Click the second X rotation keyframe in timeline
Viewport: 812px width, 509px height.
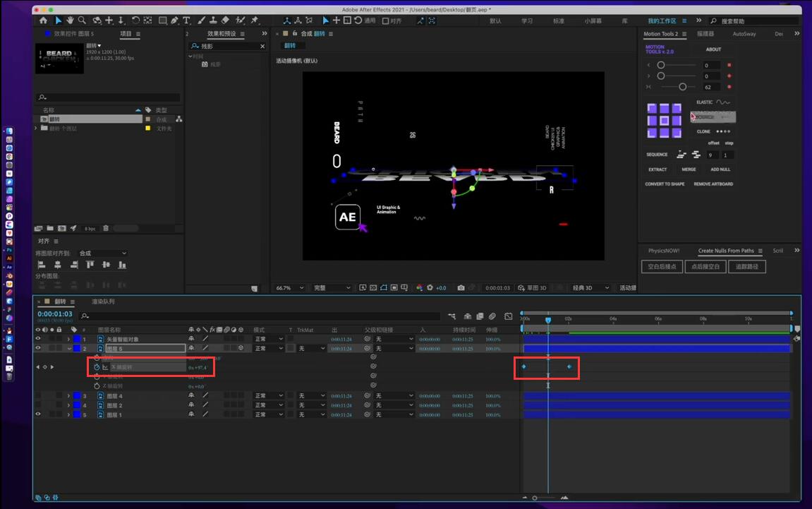pos(569,367)
